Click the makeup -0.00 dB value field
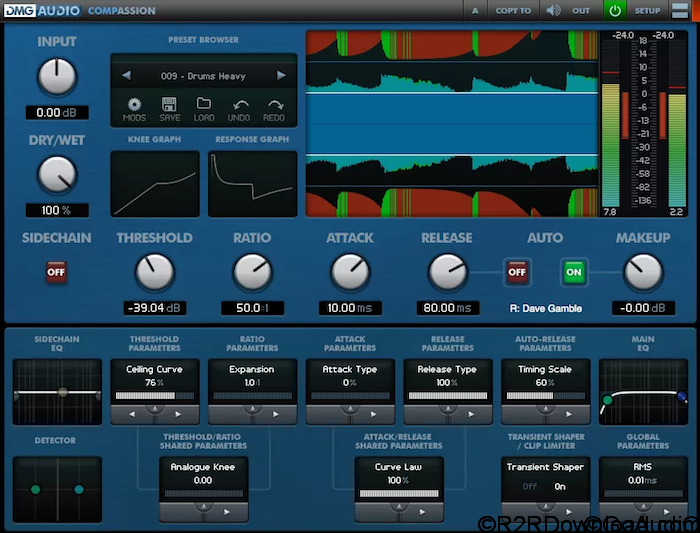Screen dimensions: 700x533 pos(643,308)
